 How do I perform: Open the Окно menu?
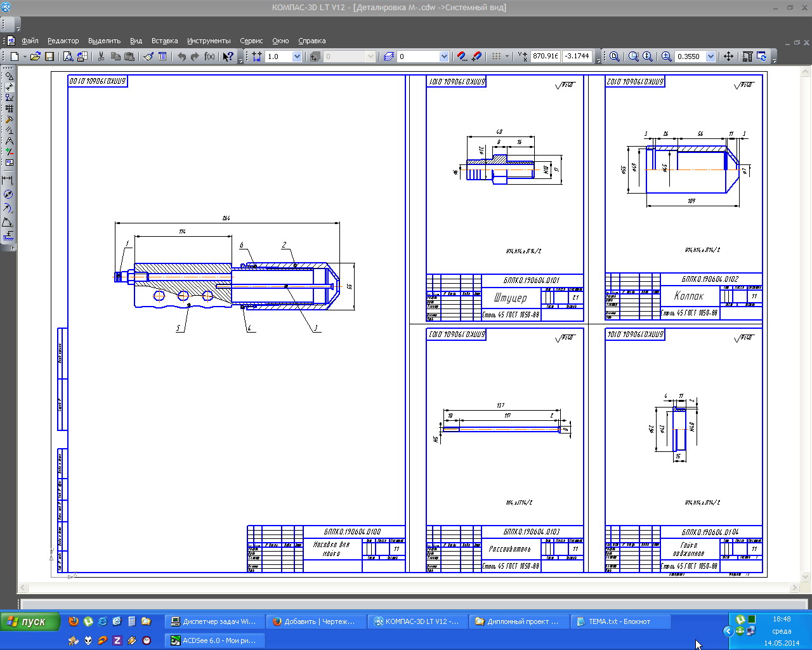point(280,41)
